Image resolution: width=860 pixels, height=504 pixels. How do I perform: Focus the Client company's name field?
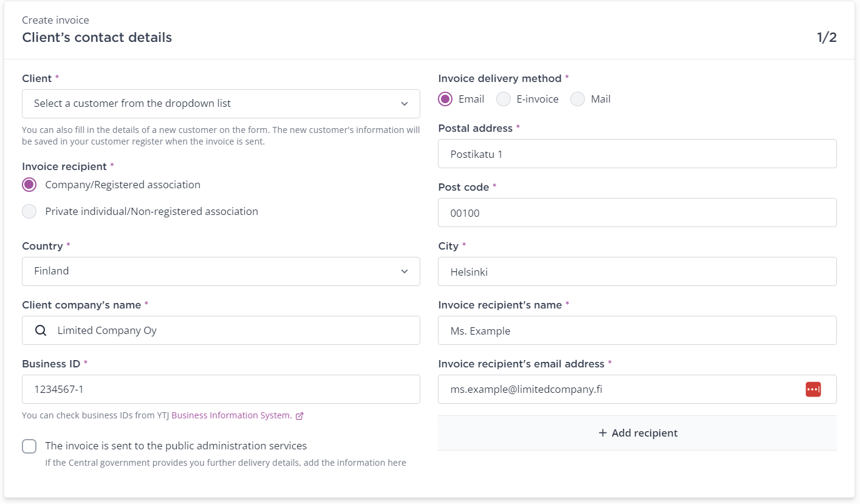(221, 330)
